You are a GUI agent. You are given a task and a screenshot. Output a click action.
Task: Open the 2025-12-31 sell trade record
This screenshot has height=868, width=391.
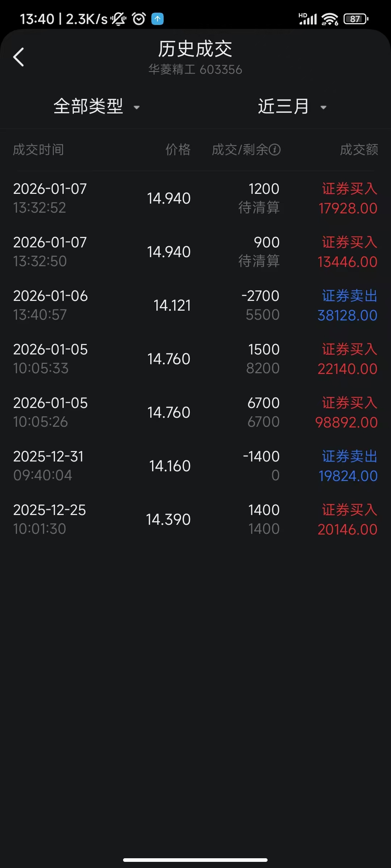(195, 466)
